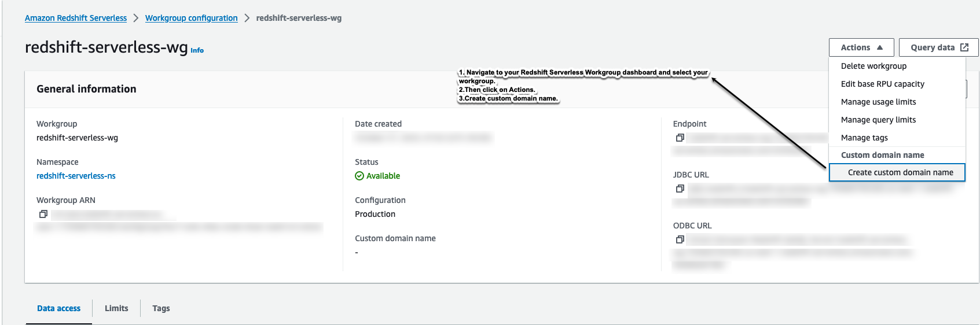
Task: Copy the Endpoint value
Action: [680, 138]
